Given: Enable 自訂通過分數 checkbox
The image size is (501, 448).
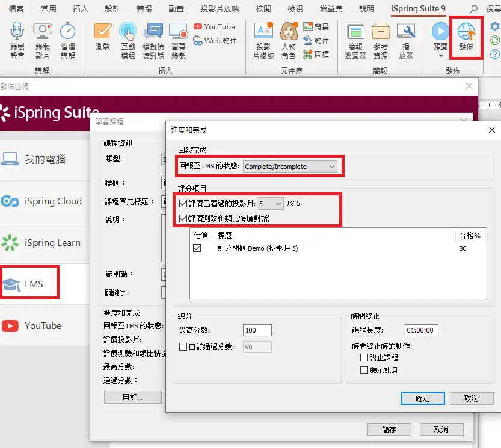Looking at the screenshot, I should (x=183, y=346).
